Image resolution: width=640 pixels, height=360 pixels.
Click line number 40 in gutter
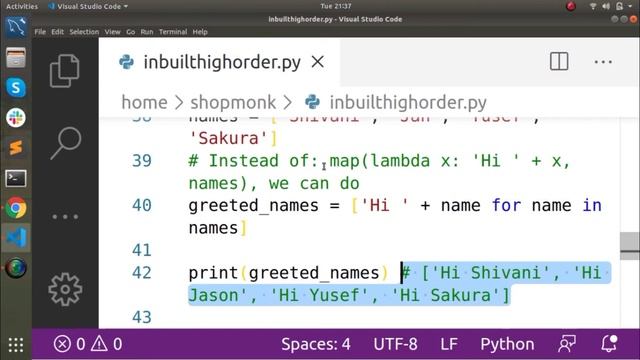click(142, 205)
